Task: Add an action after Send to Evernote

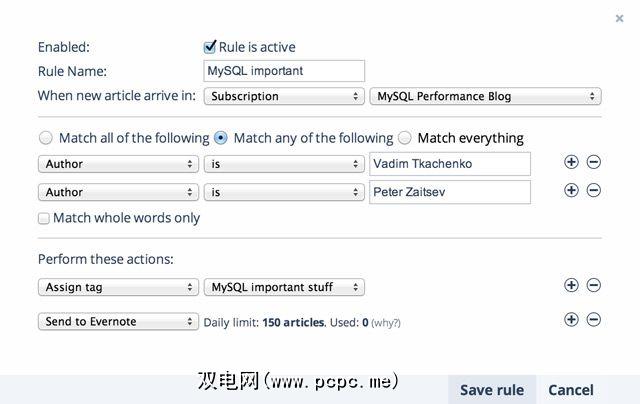Action: (571, 320)
